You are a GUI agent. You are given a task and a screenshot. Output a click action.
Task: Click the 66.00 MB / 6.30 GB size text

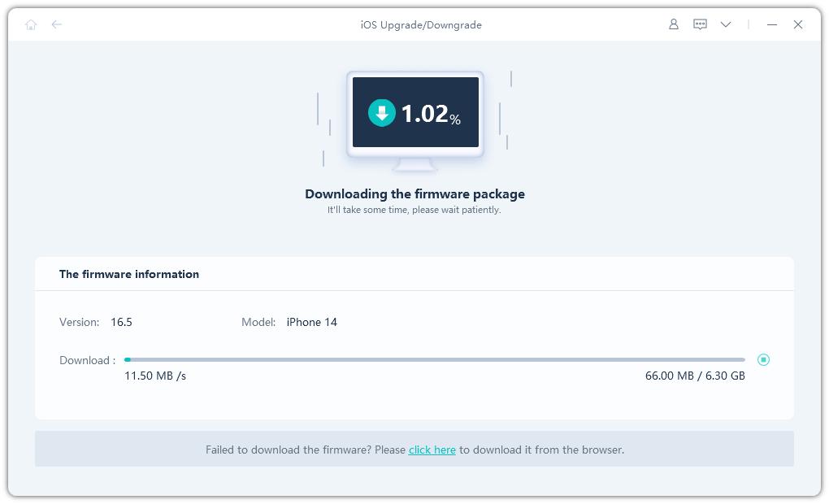tap(695, 376)
